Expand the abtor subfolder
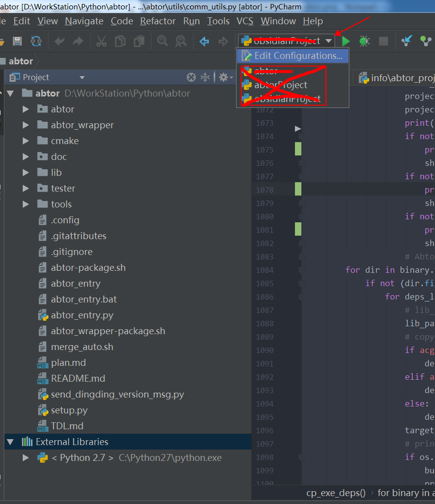 (26, 109)
